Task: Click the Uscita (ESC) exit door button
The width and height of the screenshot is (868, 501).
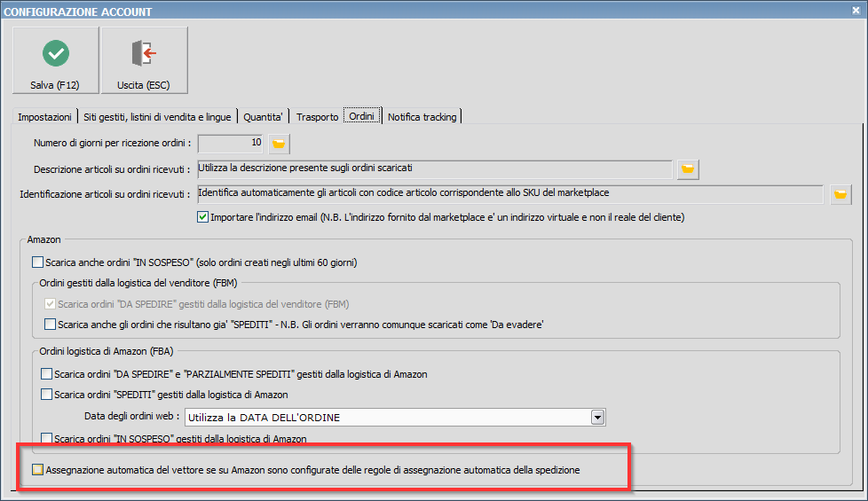Action: (x=144, y=60)
